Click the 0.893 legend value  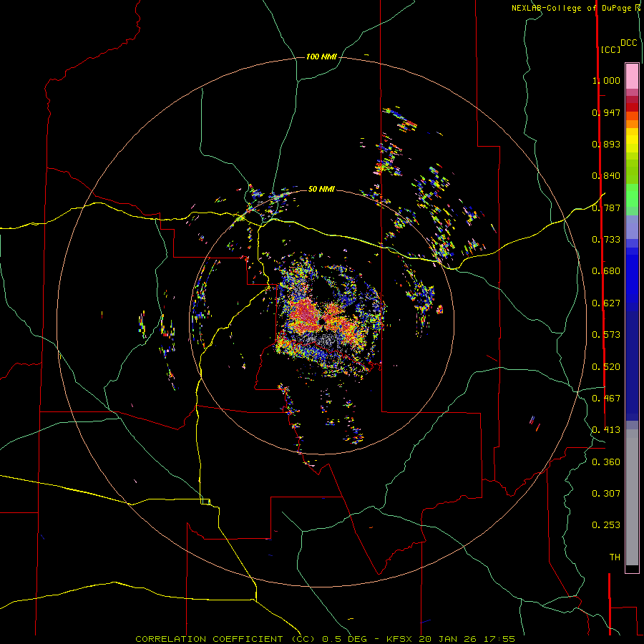click(606, 144)
